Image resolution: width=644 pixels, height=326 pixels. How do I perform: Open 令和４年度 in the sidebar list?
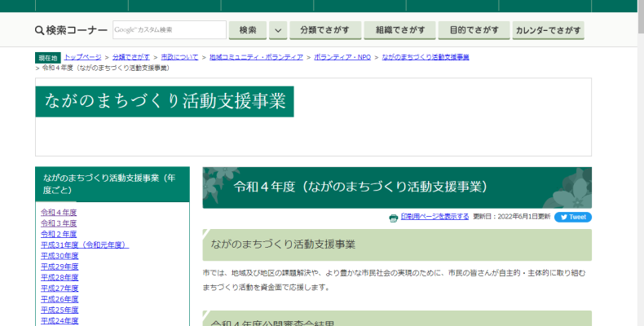(x=59, y=213)
